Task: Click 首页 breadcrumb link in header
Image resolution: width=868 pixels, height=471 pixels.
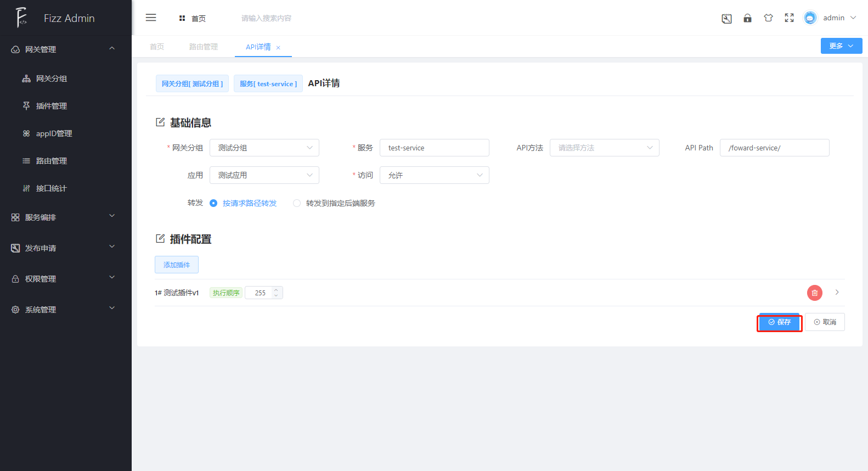Action: 199,19
